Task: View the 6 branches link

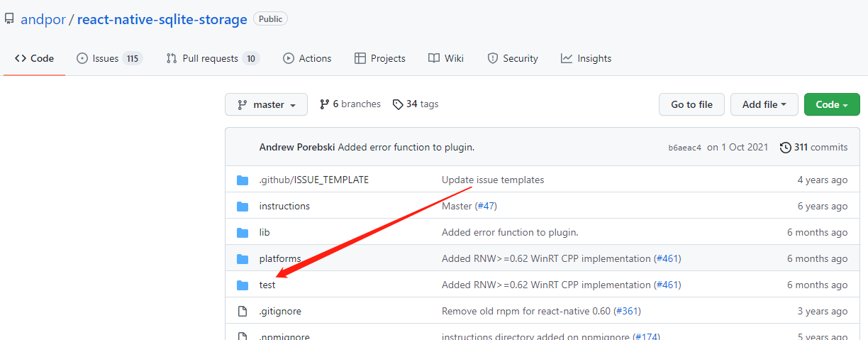Action: tap(350, 104)
